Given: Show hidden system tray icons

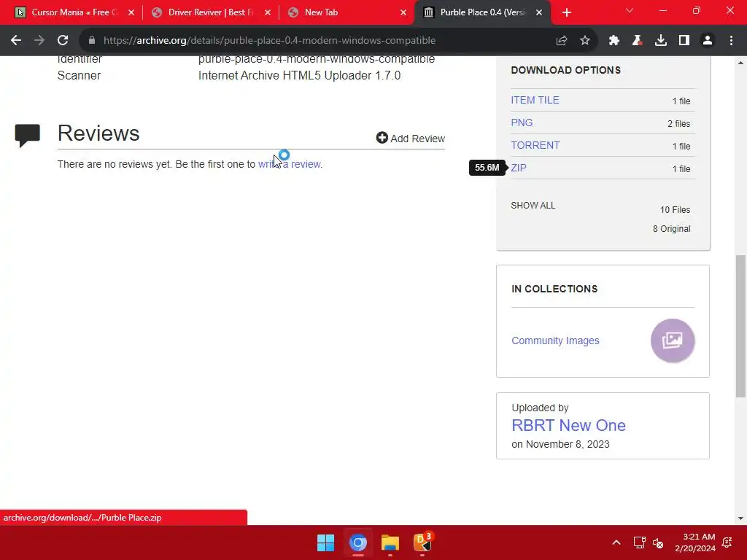Looking at the screenshot, I should [x=616, y=542].
